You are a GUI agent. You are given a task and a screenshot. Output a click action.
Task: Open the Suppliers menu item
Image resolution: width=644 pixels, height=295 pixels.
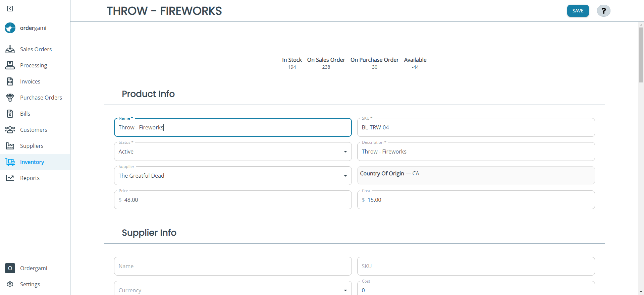click(35, 146)
